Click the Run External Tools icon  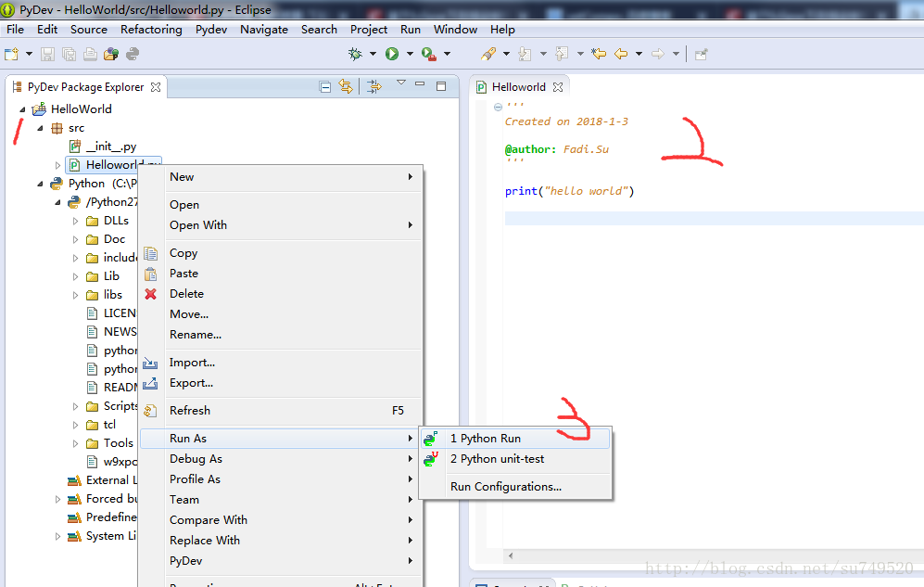coord(429,54)
